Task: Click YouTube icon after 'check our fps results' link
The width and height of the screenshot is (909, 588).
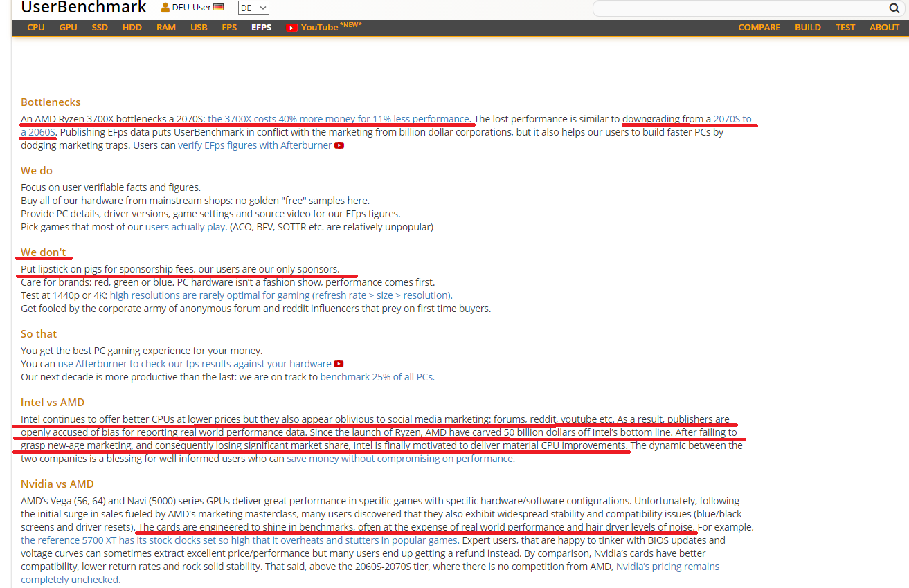Action: click(x=339, y=364)
